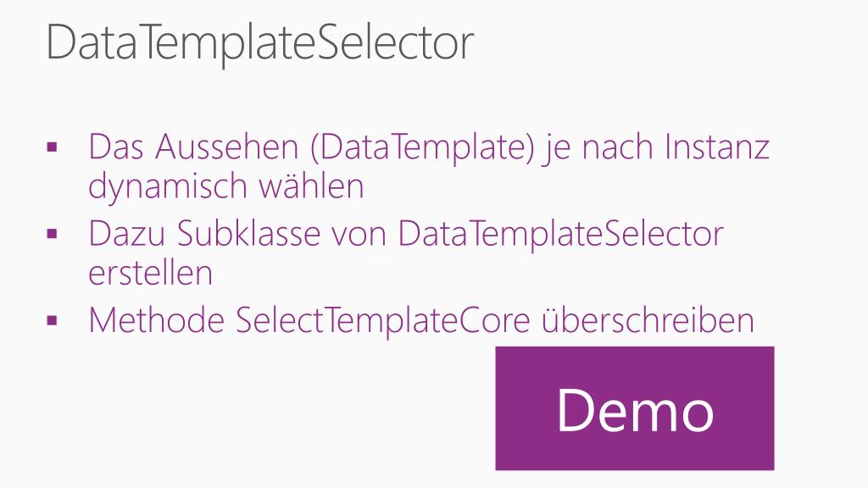Click the word 'SelectTemplateCore'
Screen dimensions: 868x488
(x=383, y=321)
